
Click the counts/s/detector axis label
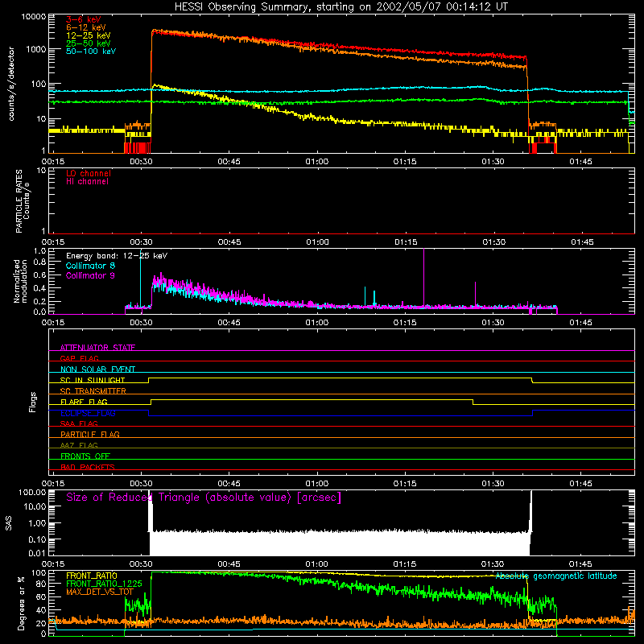click(x=11, y=84)
